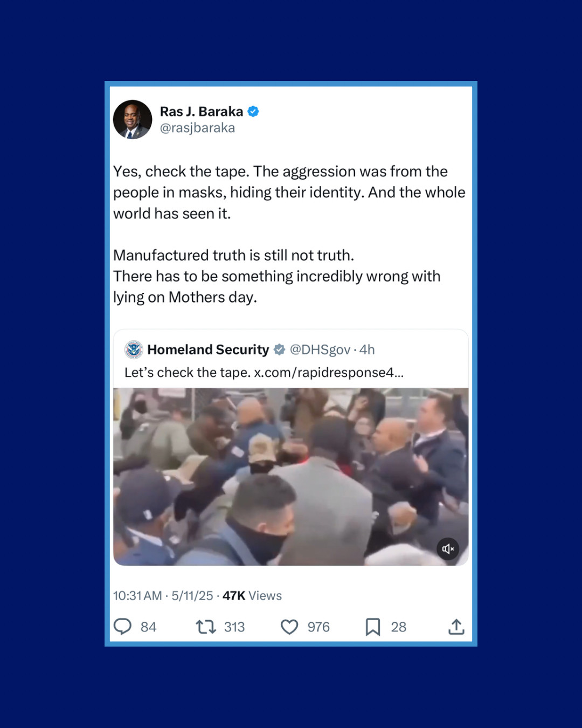This screenshot has width=582, height=728.
Task: Like the post with the heart icon
Action: 289,627
